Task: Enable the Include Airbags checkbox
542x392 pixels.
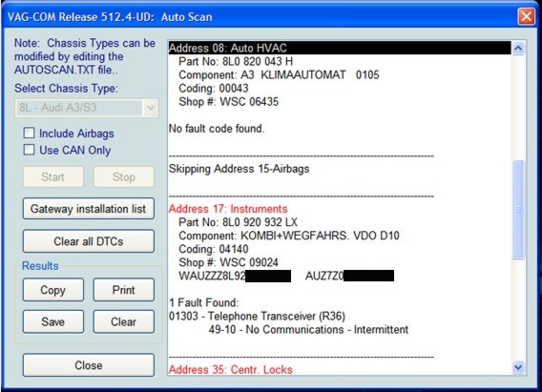Action: point(29,133)
